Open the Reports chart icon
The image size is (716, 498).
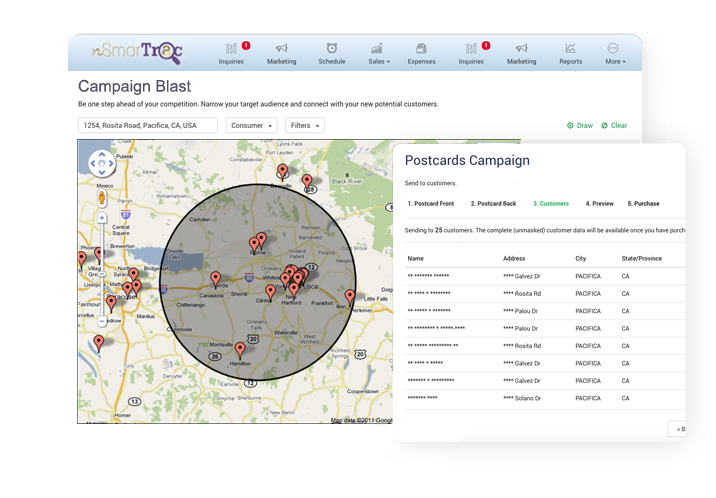pyautogui.click(x=571, y=48)
